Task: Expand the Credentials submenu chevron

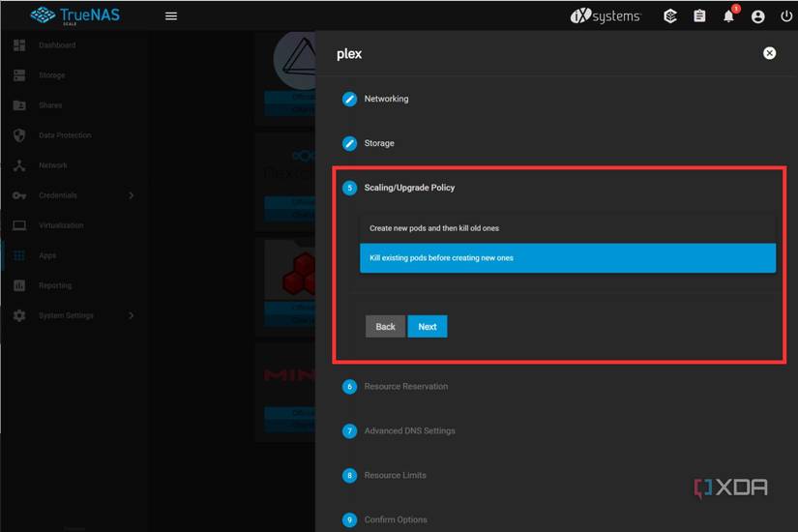Action: click(x=132, y=195)
